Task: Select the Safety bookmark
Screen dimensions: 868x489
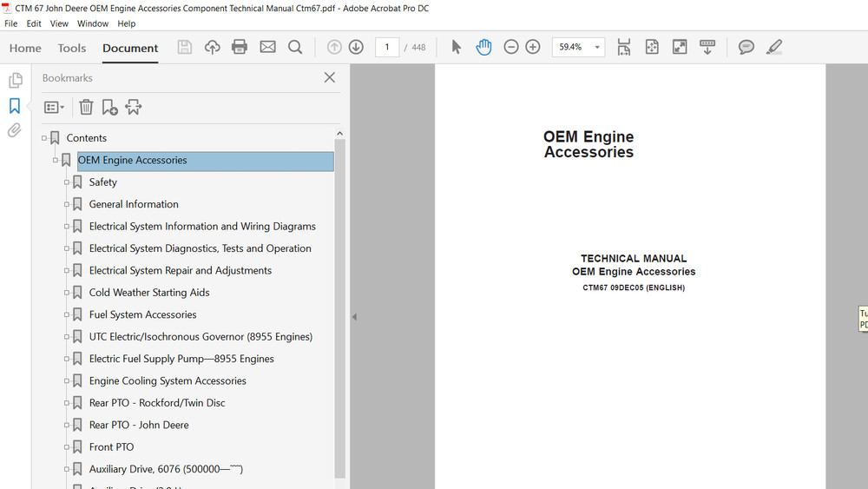Action: [x=103, y=182]
